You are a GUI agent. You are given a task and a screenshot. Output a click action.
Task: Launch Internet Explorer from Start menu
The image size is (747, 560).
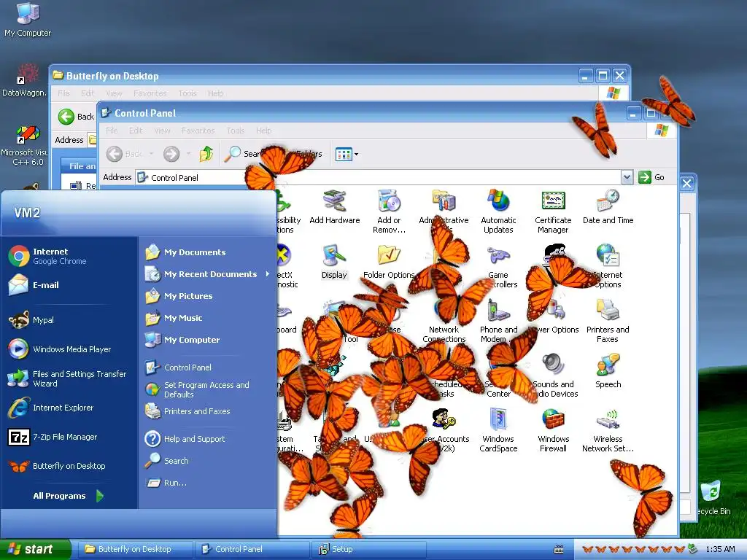pyautogui.click(x=70, y=408)
